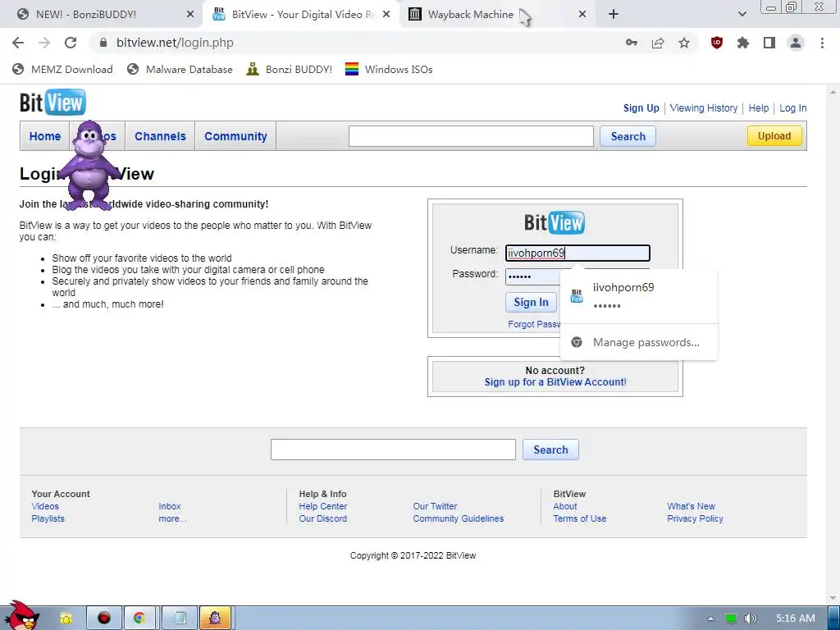Screen dimensions: 840x630
Task: Open Angry Birds start button
Action: (21, 616)
